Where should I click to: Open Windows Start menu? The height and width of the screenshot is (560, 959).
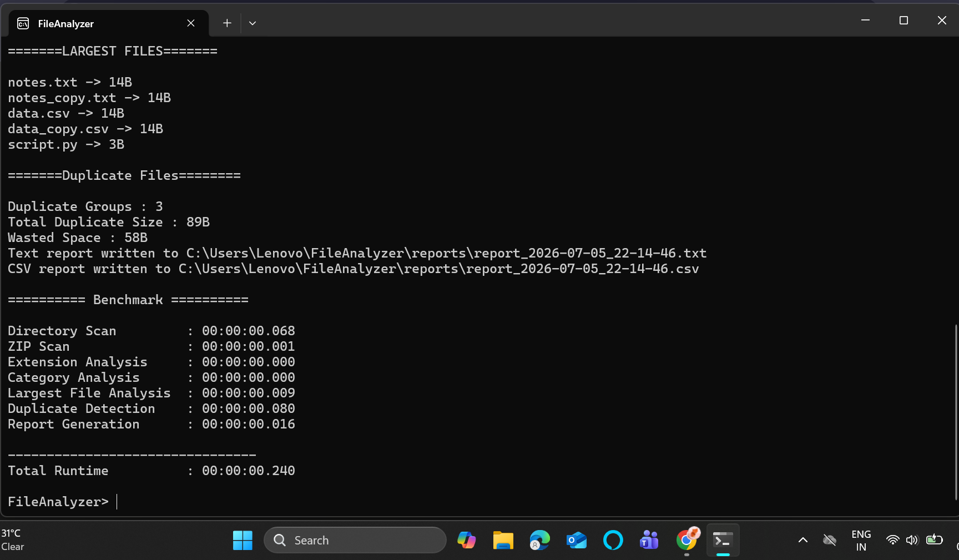click(243, 540)
